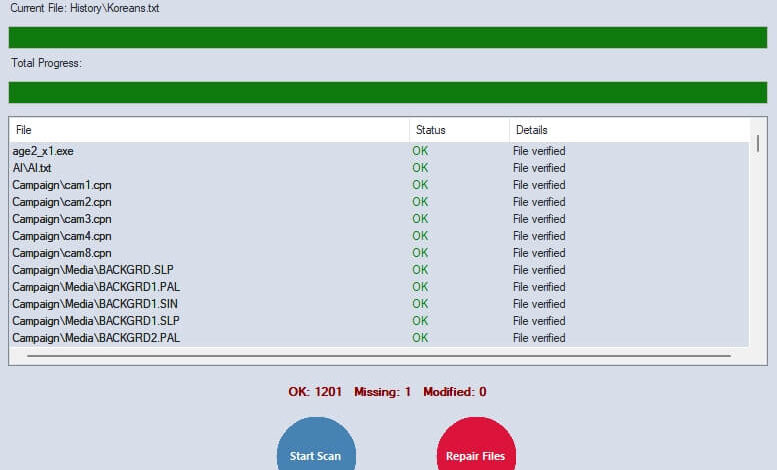Click the 'Modified: 0' summary text

[x=455, y=392]
